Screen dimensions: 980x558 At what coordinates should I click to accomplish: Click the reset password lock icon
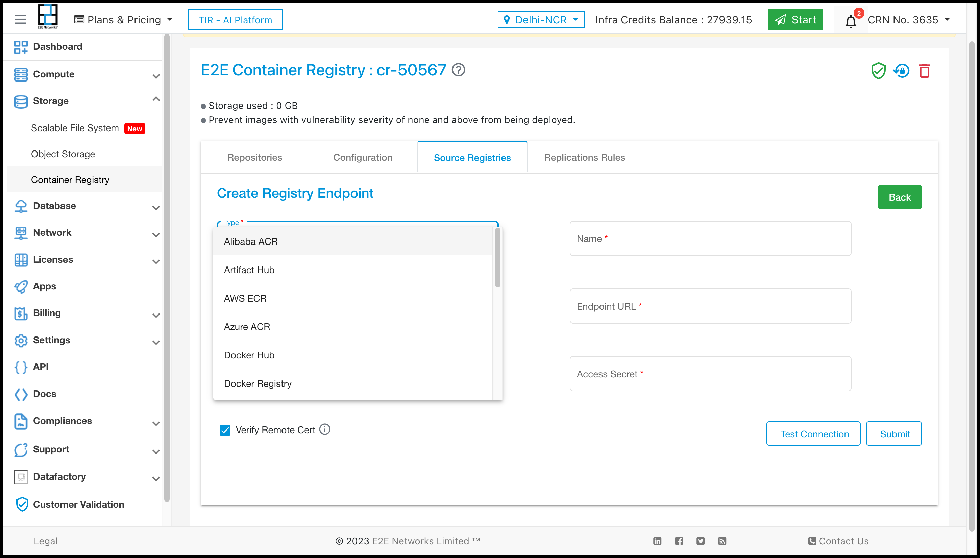point(902,71)
